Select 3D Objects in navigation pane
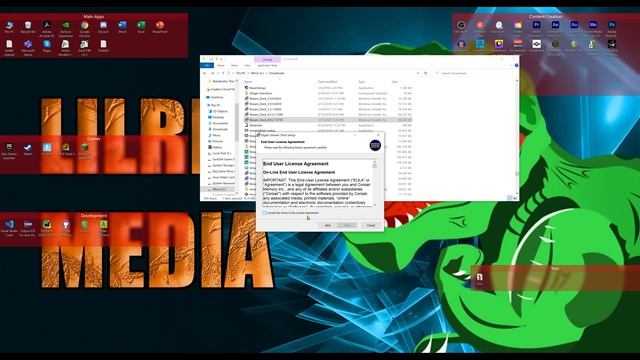The image size is (640, 360). (x=220, y=111)
